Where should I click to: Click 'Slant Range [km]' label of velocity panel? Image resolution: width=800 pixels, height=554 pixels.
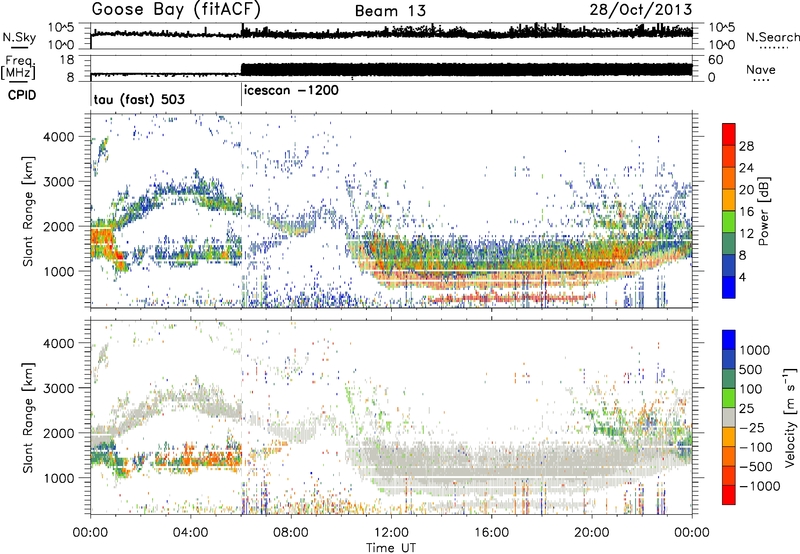28,417
